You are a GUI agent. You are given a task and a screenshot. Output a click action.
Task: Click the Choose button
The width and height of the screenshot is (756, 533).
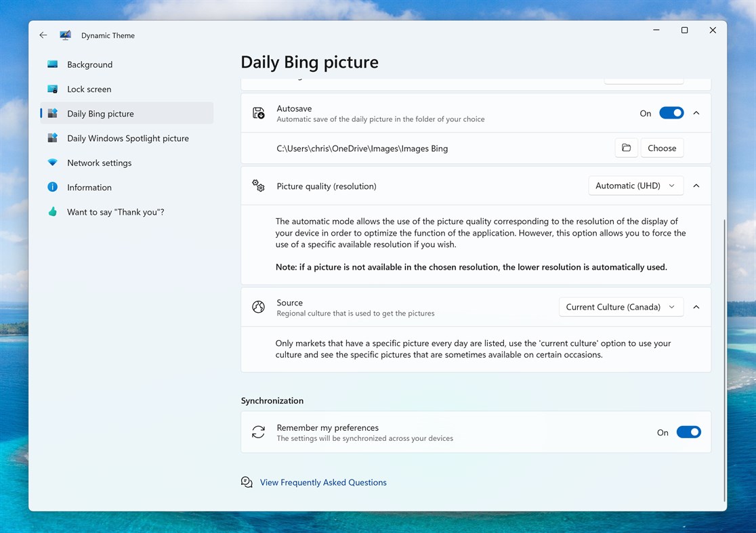[662, 148]
